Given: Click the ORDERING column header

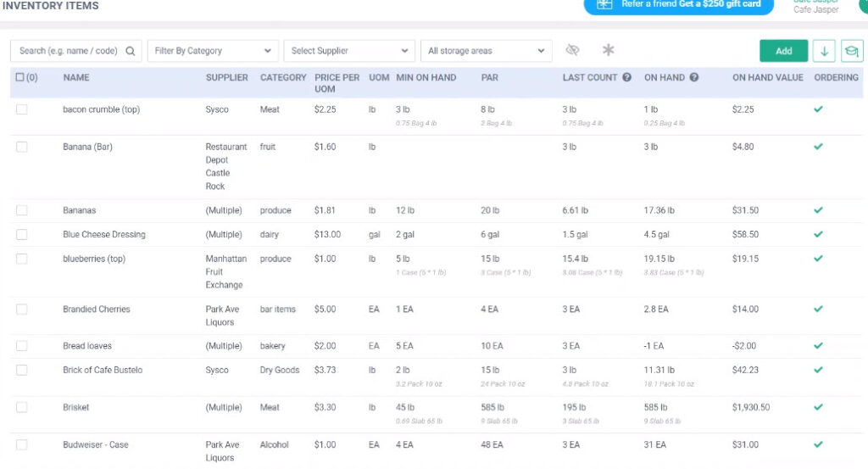Looking at the screenshot, I should (836, 77).
